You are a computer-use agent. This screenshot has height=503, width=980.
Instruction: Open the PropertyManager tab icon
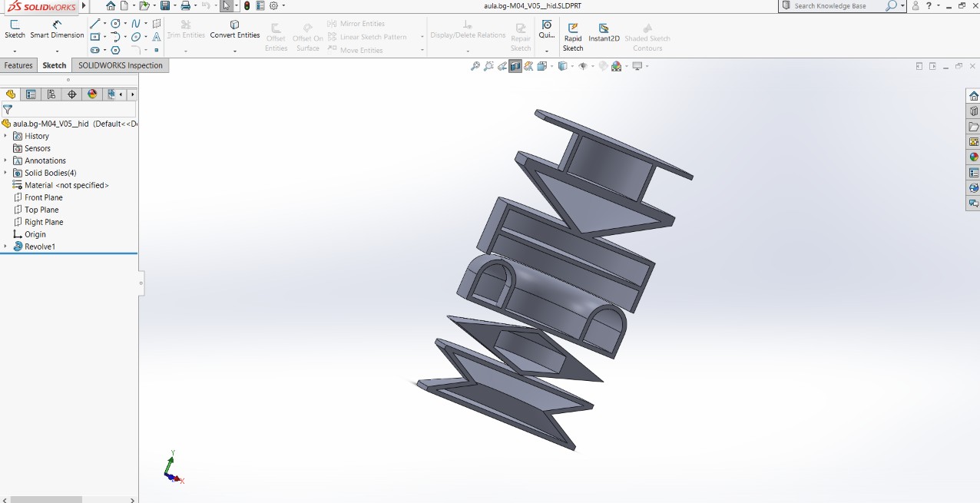[x=31, y=94]
